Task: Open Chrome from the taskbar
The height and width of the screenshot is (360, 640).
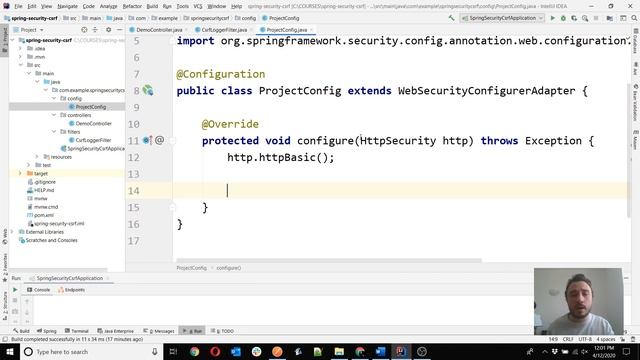Action: tap(194, 351)
